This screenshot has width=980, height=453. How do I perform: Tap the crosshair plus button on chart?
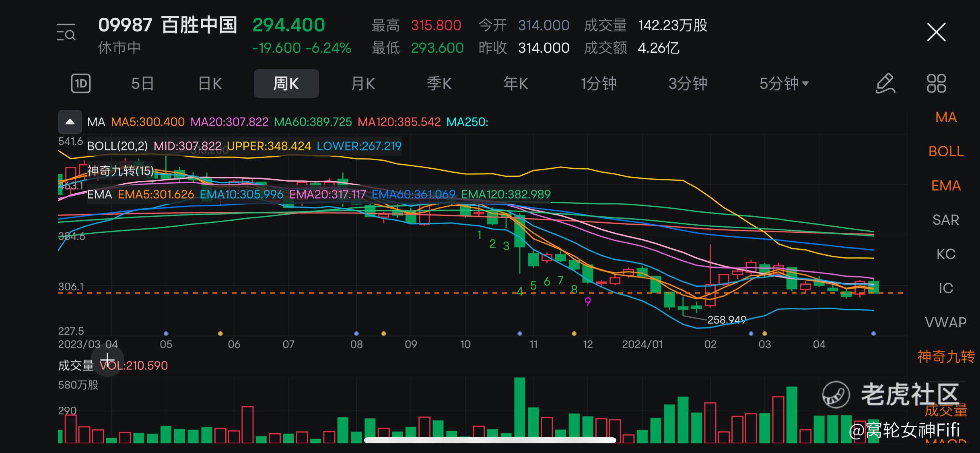tap(107, 360)
